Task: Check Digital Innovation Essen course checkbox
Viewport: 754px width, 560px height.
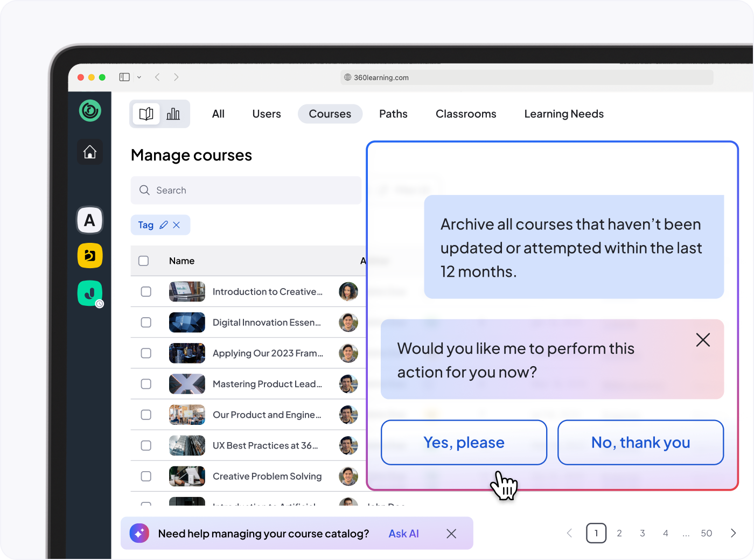Action: [146, 322]
